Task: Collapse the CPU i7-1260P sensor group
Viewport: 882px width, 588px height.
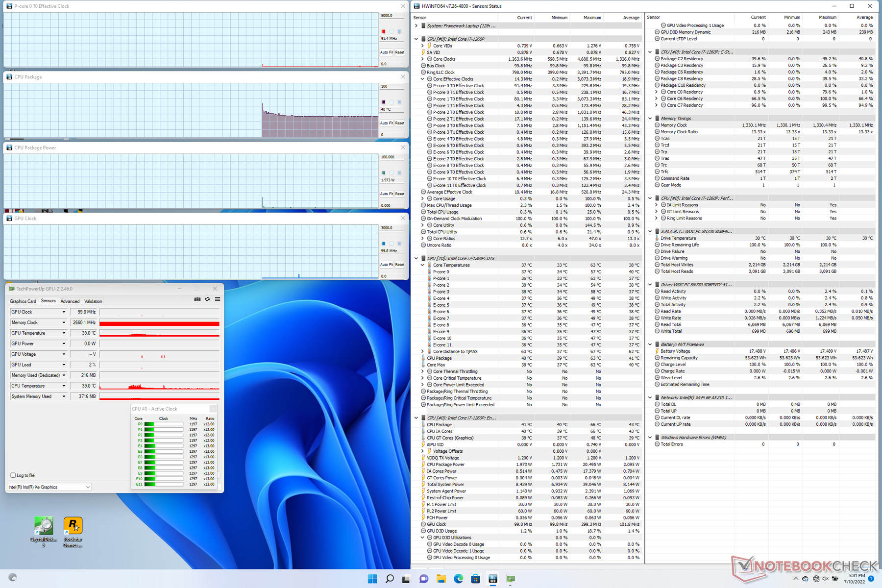Action: pos(416,39)
